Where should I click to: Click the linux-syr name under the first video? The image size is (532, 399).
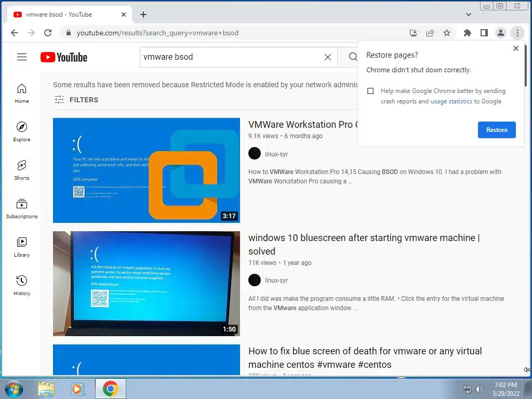click(276, 154)
